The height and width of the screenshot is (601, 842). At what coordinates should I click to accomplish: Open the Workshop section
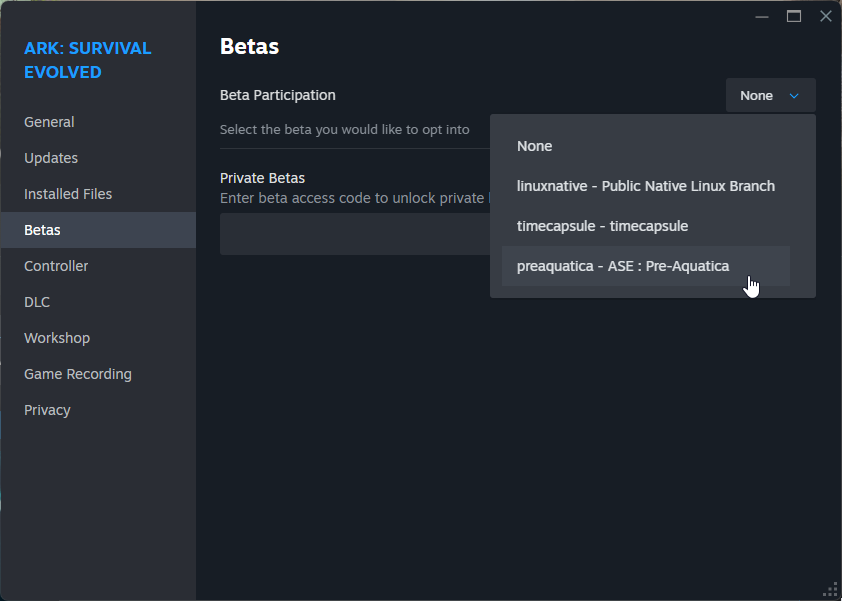(x=98, y=338)
